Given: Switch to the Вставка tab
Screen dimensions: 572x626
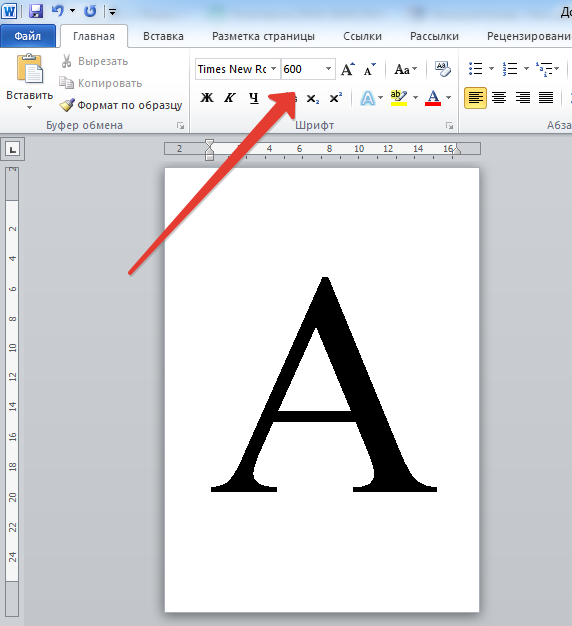Looking at the screenshot, I should coord(163,36).
